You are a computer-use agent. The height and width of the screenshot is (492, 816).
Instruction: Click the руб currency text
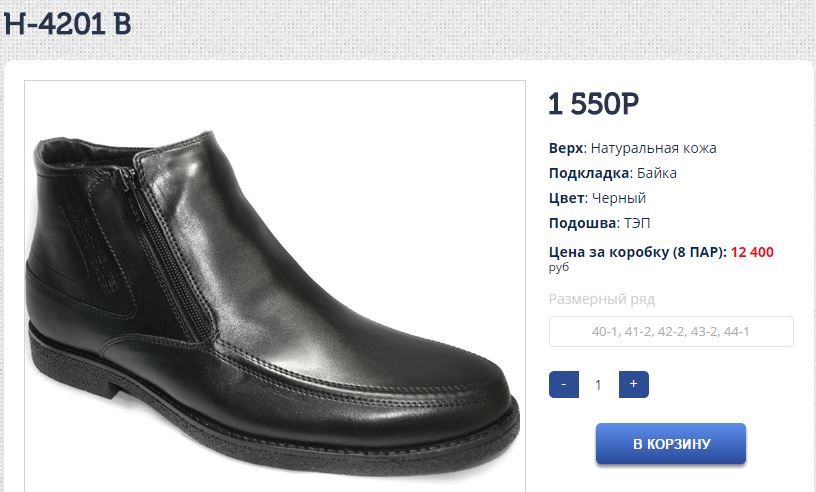[558, 267]
